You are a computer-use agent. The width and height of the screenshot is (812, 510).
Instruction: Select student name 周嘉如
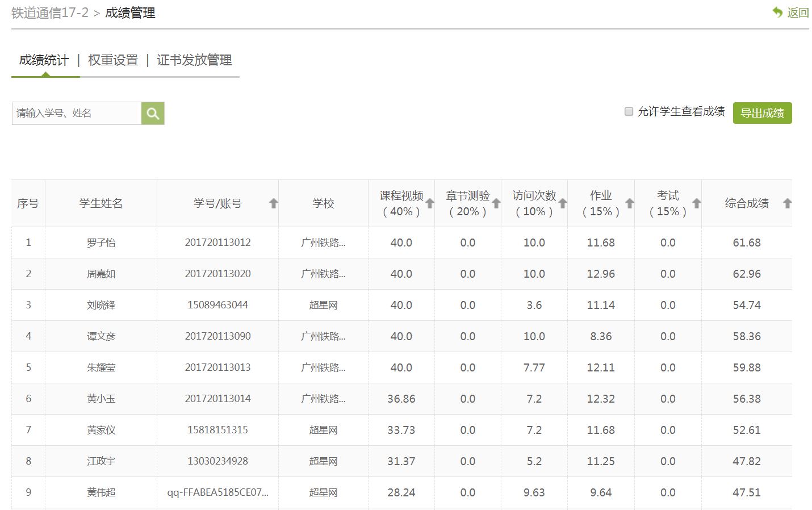coord(101,274)
